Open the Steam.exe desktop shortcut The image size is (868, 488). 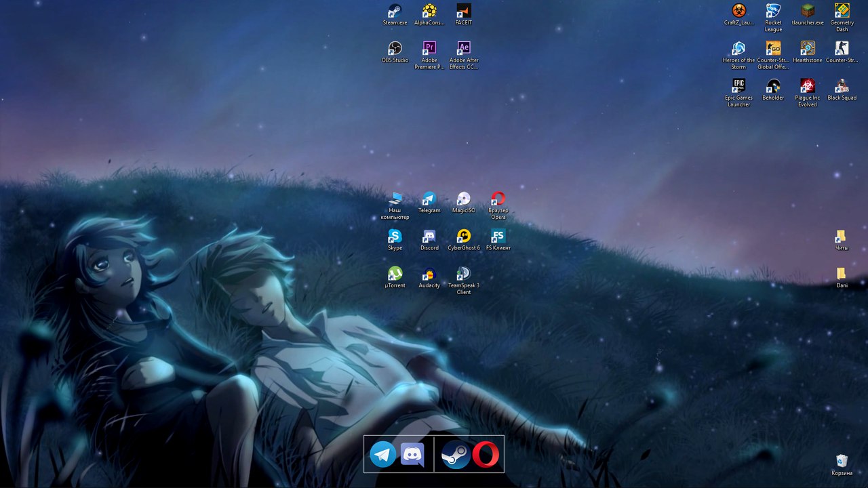point(395,14)
